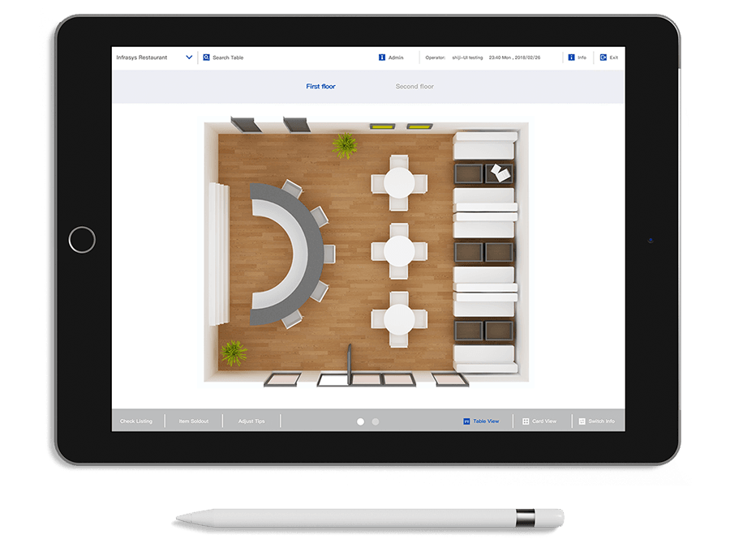Click the Exit icon in top bar
The image size is (730, 560).
(x=602, y=58)
